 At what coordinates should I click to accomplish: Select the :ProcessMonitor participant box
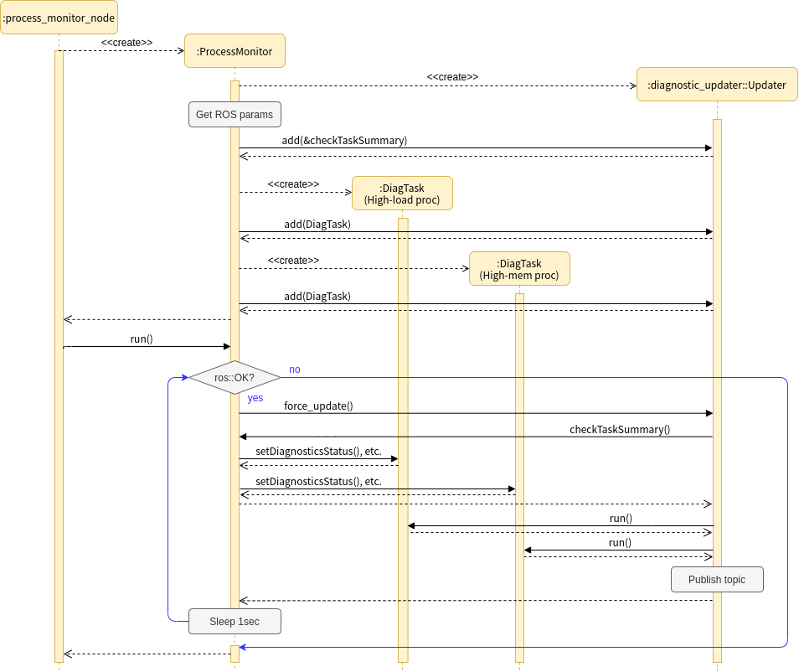(x=235, y=50)
